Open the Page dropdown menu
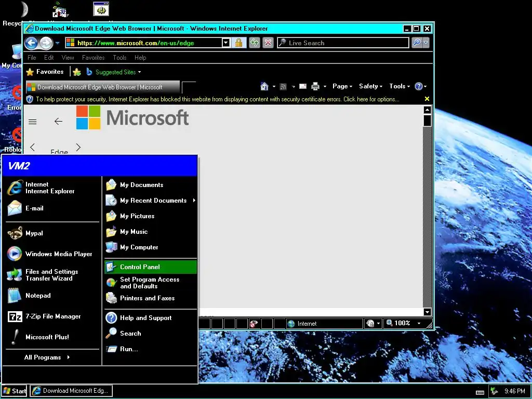 pos(342,86)
